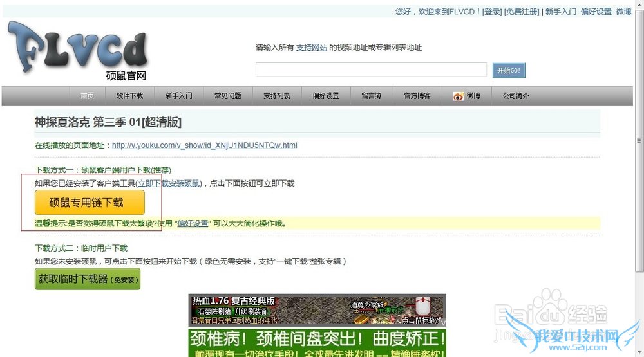
Task: Click 下载方式一 heading text
Action: click(x=102, y=170)
